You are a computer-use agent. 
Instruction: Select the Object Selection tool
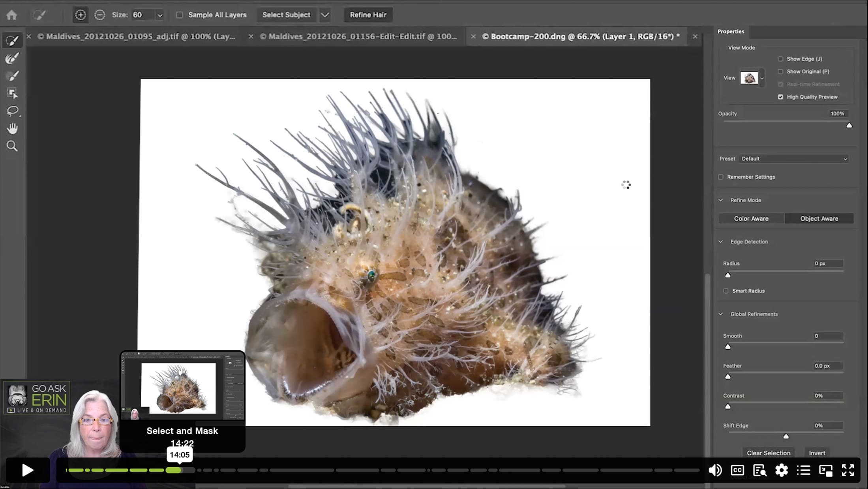click(12, 93)
